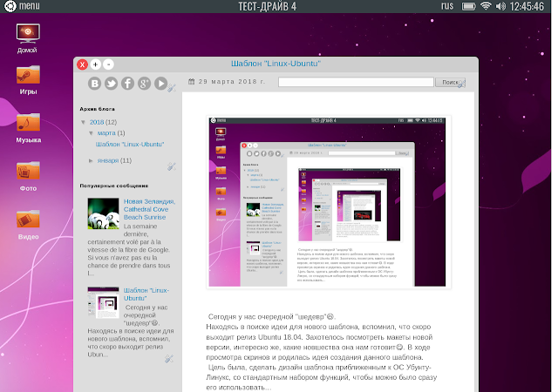Click wrench edit icon under blog archive
This screenshot has height=392, width=558.
coord(172,166)
